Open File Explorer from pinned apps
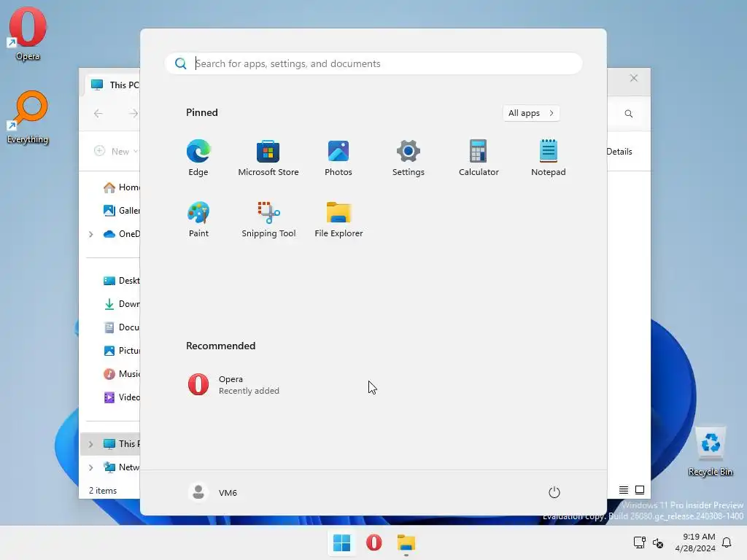 pyautogui.click(x=338, y=219)
